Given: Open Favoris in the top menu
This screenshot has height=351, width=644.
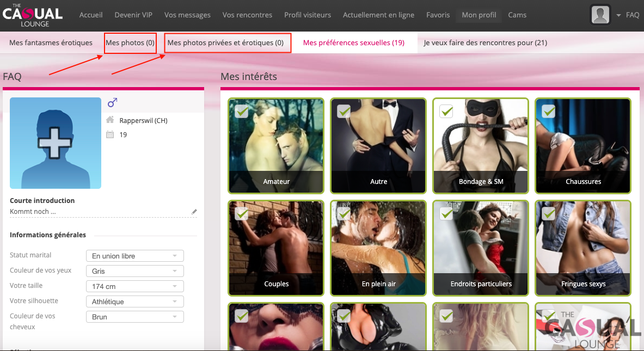Looking at the screenshot, I should (x=438, y=15).
